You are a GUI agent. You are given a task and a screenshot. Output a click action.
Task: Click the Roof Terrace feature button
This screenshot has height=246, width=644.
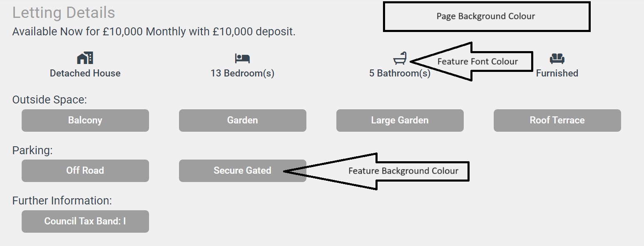(557, 121)
